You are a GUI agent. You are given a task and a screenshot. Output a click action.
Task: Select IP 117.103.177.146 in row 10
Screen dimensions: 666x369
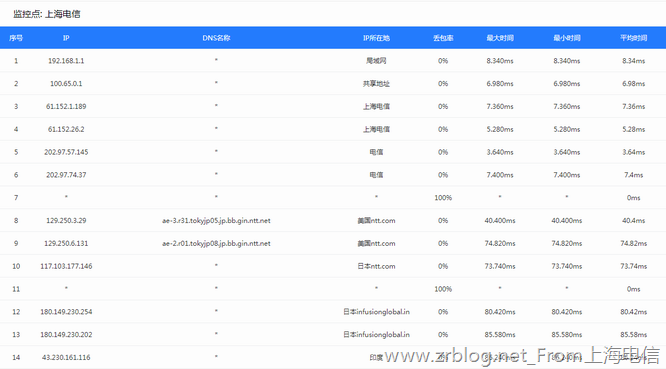point(66,266)
